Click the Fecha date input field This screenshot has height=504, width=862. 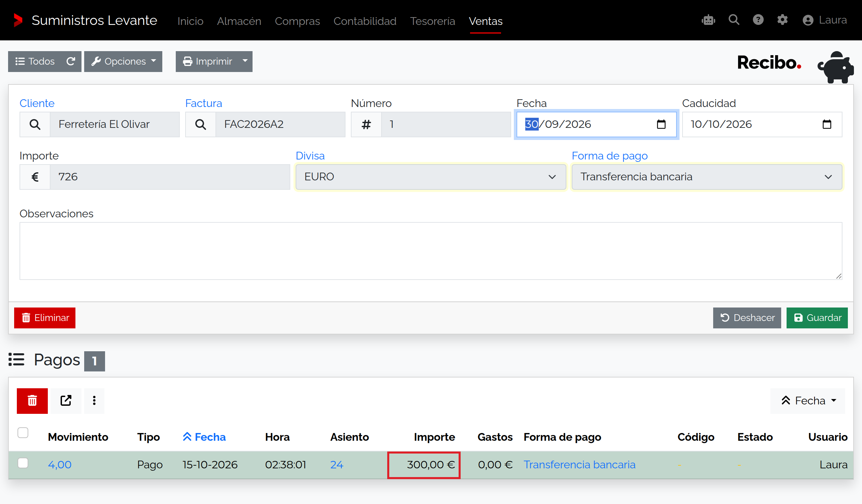[x=596, y=124]
